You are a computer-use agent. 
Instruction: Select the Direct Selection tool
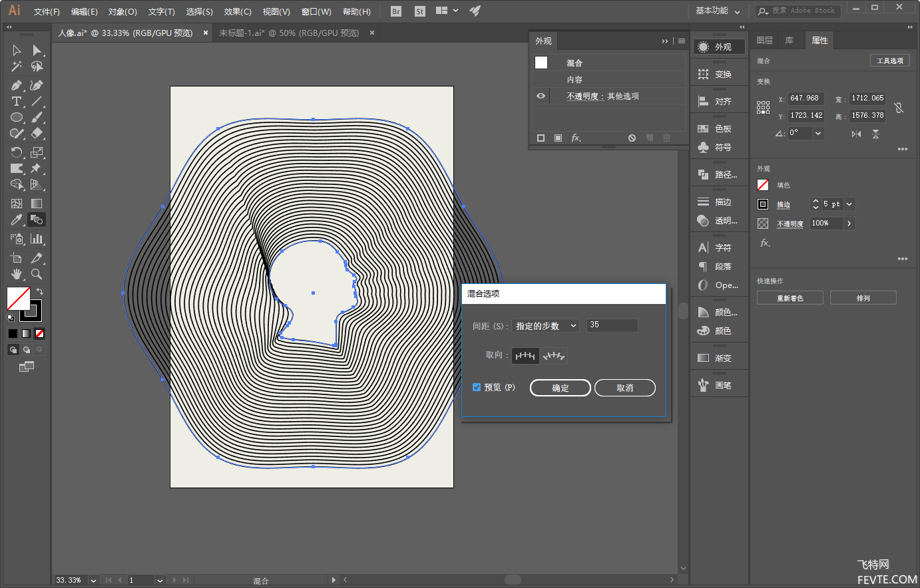point(37,51)
